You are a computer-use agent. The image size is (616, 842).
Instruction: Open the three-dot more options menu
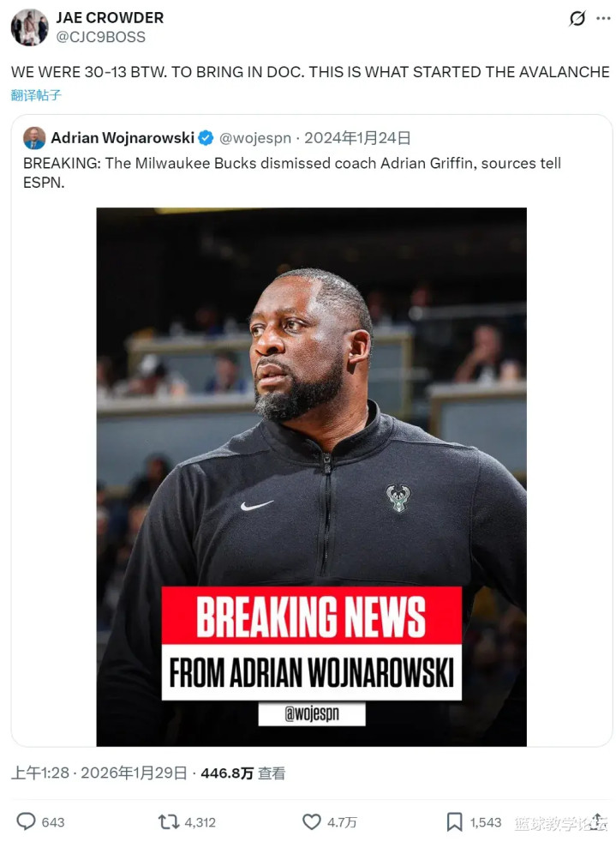[x=604, y=18]
